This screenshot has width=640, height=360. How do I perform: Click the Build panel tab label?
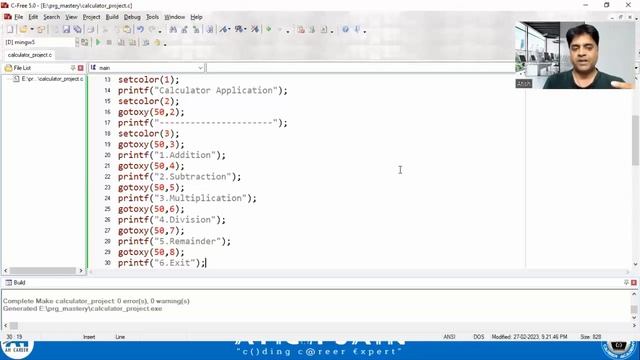click(x=19, y=282)
